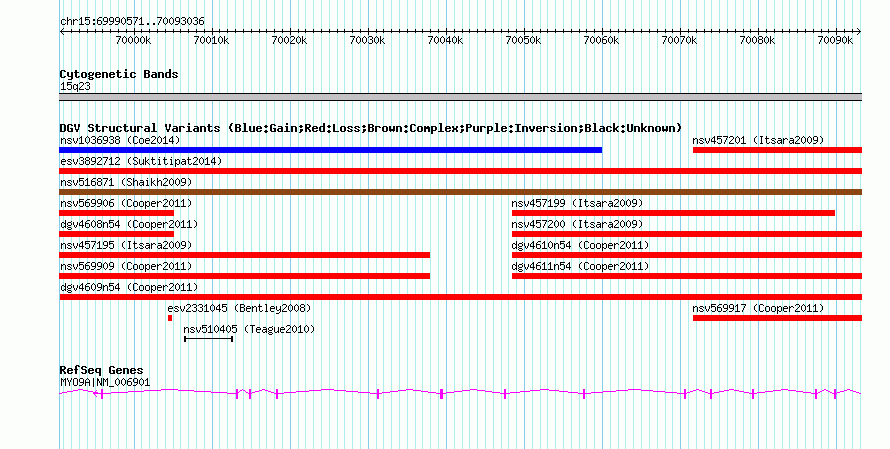Click the 15q23 band label
890x449 pixels.
pos(75,87)
